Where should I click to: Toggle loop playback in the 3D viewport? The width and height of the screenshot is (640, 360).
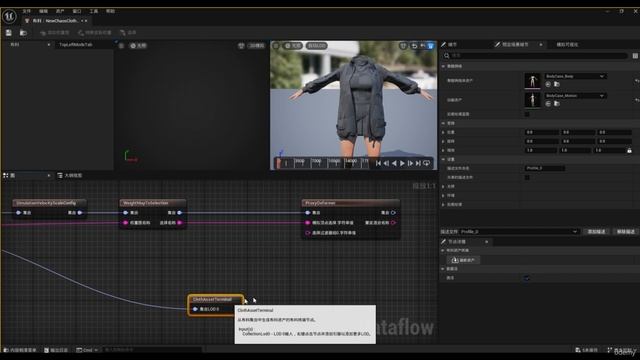(x=427, y=163)
